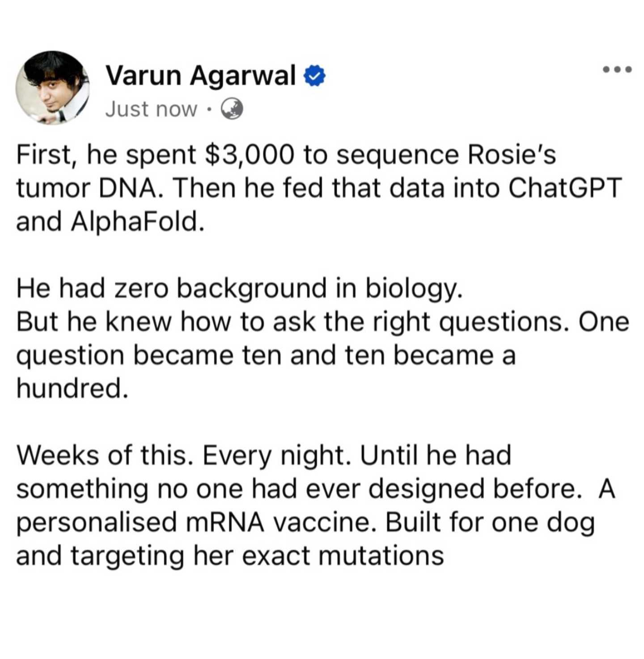Open the three-dot post options menu

[x=617, y=69]
